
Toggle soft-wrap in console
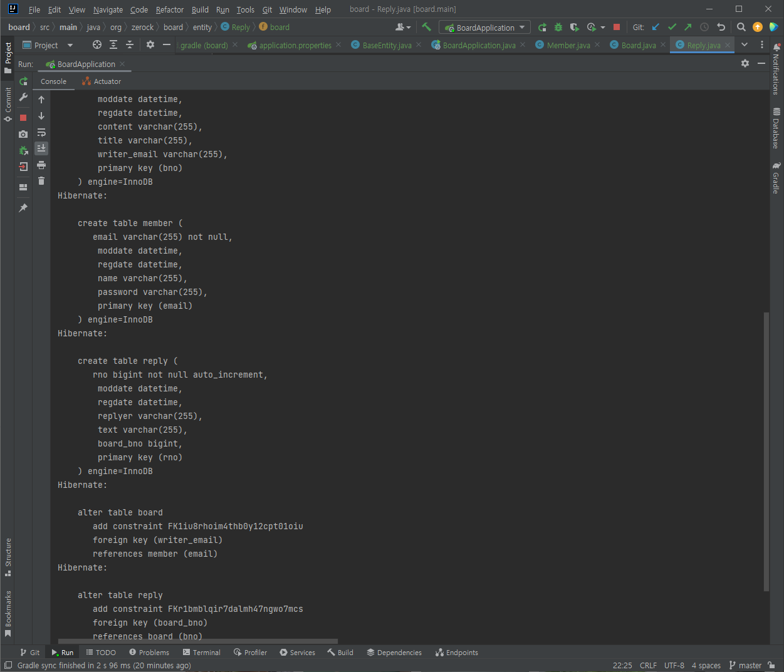(41, 133)
